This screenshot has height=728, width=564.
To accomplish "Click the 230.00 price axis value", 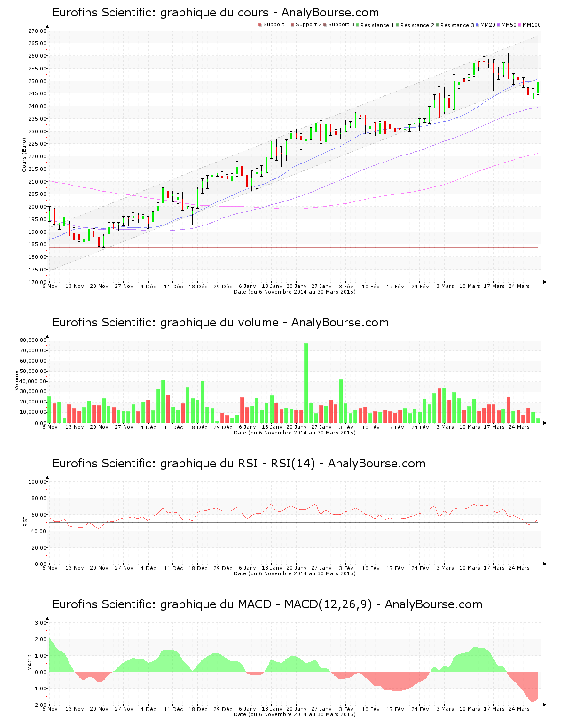I will click(37, 132).
